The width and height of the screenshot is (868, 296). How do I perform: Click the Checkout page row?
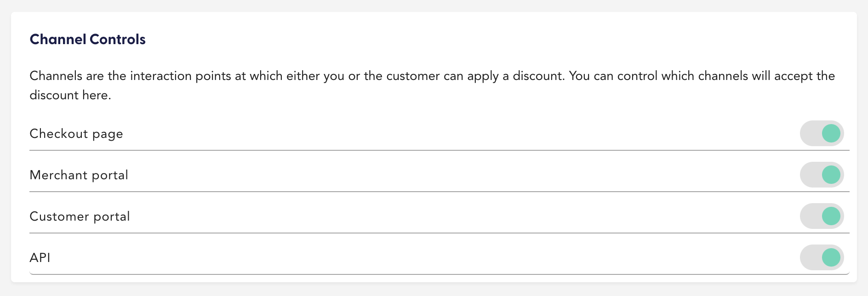tap(414, 134)
